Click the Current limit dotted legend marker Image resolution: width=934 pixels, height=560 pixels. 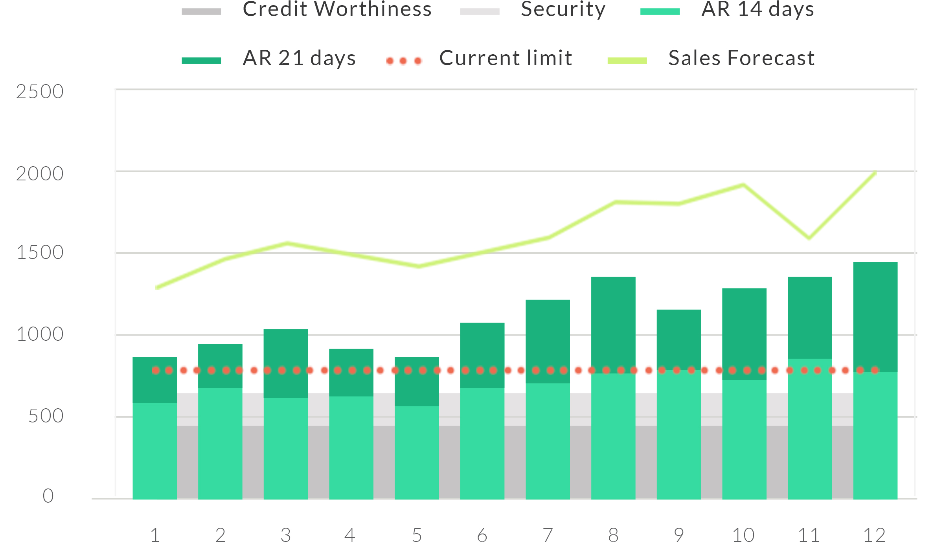pyautogui.click(x=404, y=61)
